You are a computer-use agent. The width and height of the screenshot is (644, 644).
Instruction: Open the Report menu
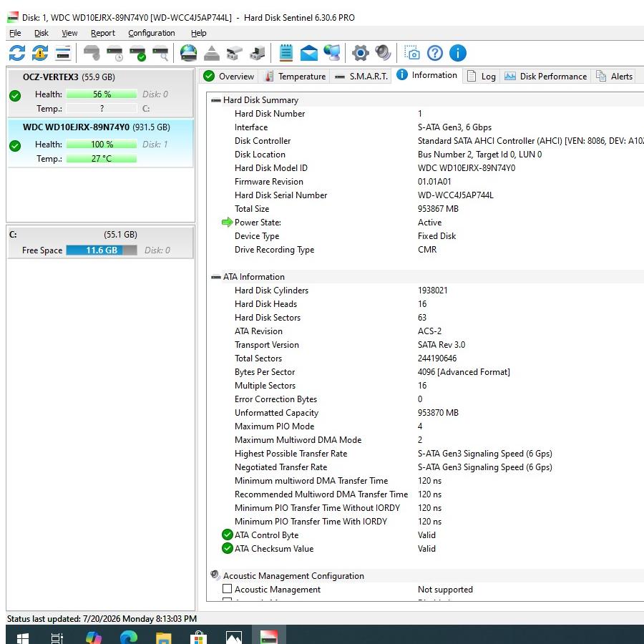(102, 33)
